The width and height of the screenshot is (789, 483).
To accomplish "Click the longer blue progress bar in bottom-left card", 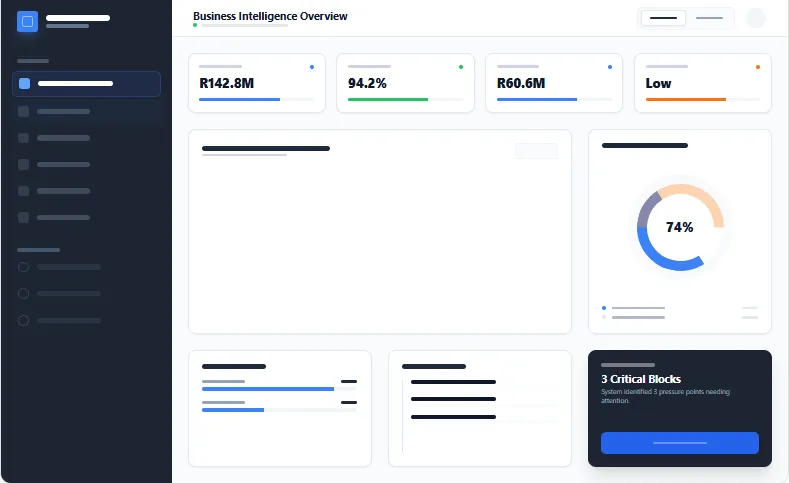I will coord(268,389).
